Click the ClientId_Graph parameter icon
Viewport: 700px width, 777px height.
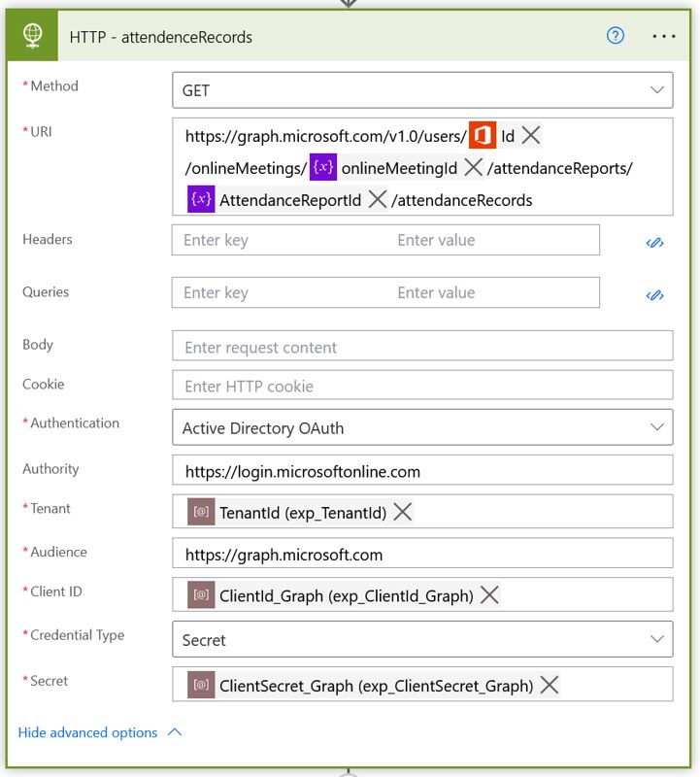click(x=201, y=594)
